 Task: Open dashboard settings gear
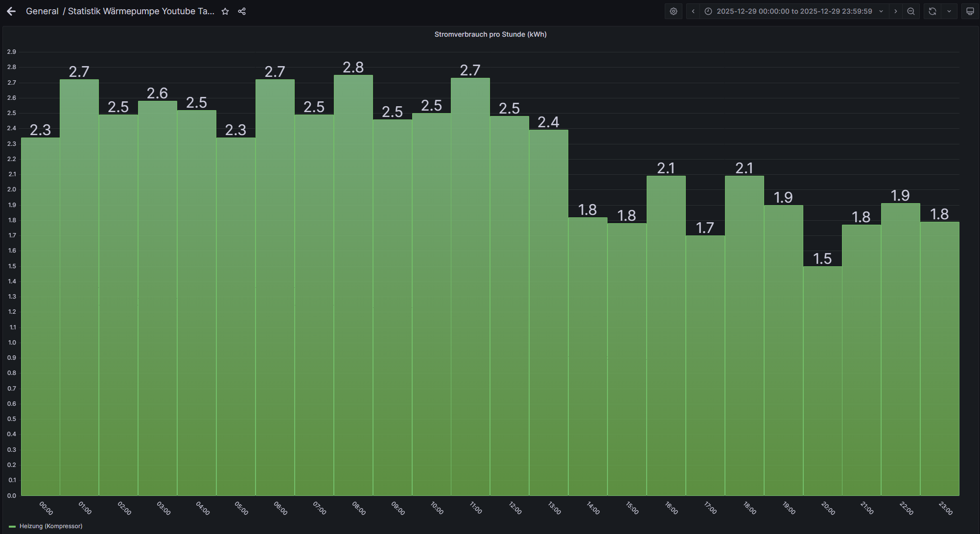674,11
